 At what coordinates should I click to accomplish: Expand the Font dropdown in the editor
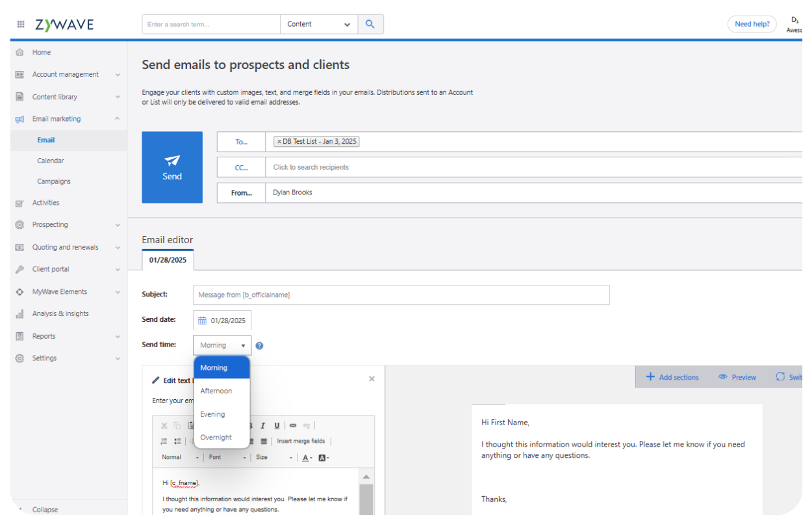click(x=227, y=458)
